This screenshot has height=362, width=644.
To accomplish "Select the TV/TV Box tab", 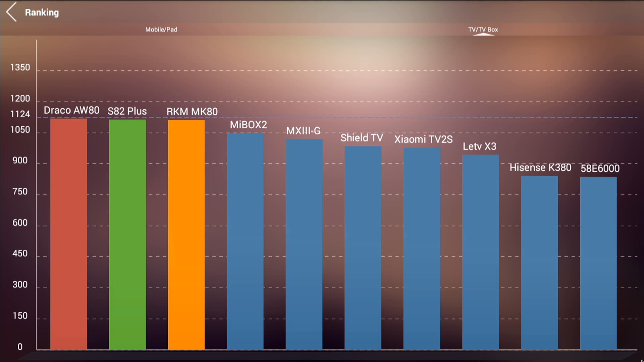I will click(483, 29).
